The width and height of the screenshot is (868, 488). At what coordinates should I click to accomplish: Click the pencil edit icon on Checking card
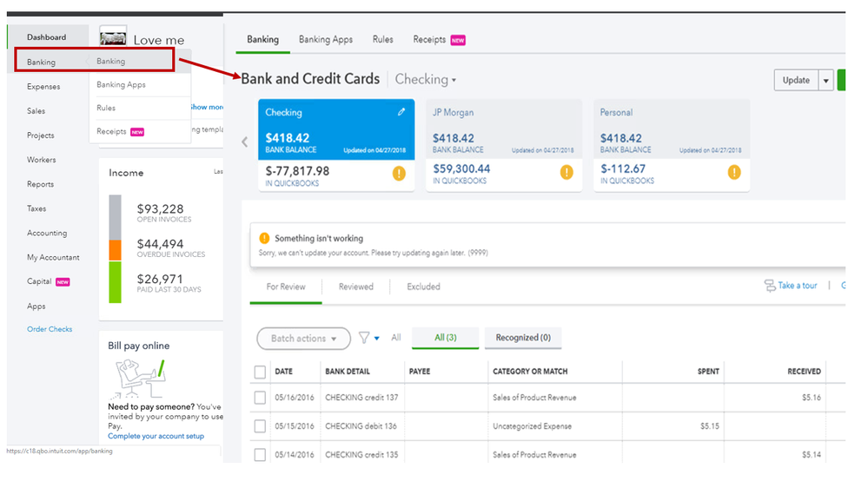(x=401, y=112)
